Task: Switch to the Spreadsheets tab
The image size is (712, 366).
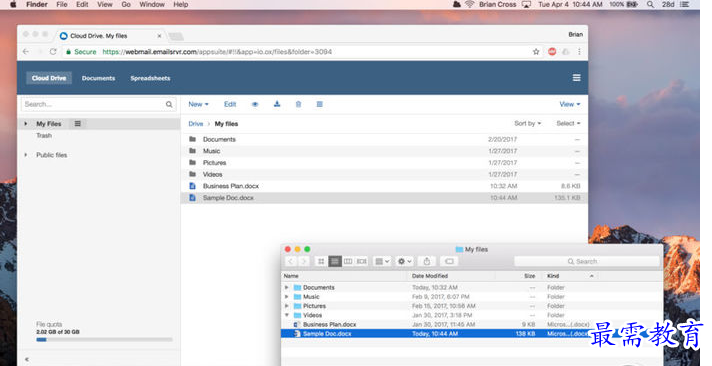Action: coord(150,78)
